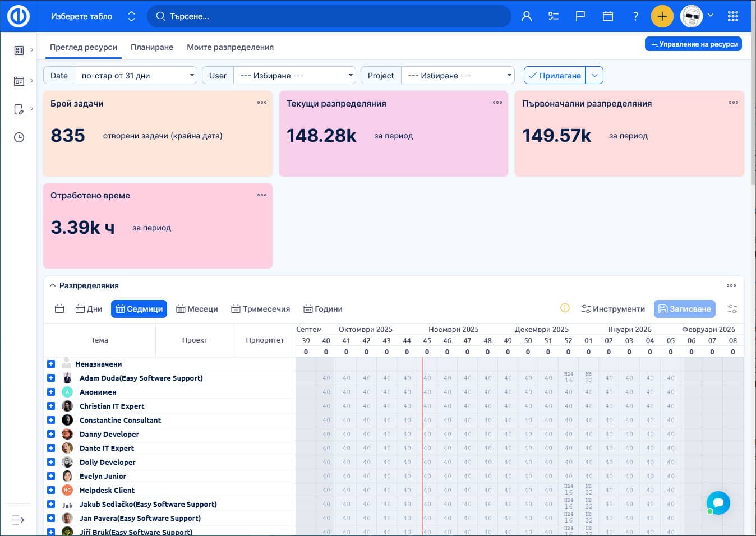This screenshot has width=756, height=536.
Task: Open the help question mark icon
Action: 635,16
